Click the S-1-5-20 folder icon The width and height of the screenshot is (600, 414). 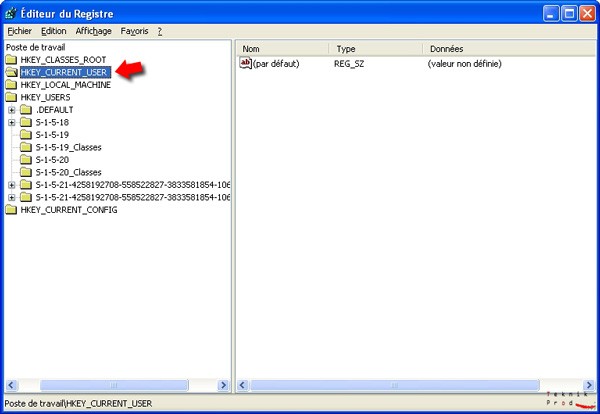[x=26, y=160]
